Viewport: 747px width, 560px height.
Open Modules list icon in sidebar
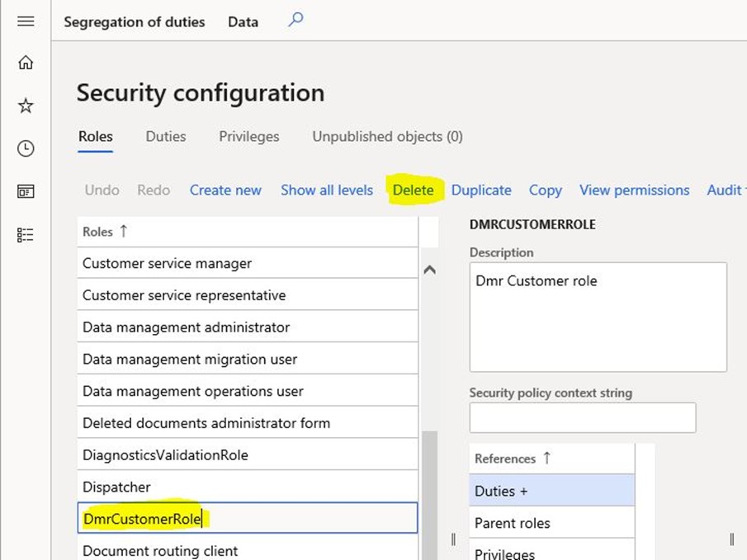pos(26,235)
